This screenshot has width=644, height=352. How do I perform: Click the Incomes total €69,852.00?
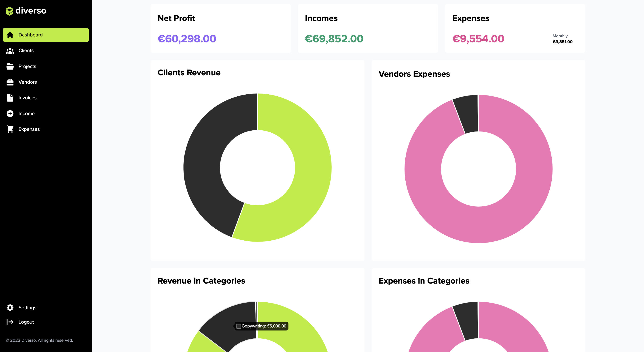pos(334,39)
